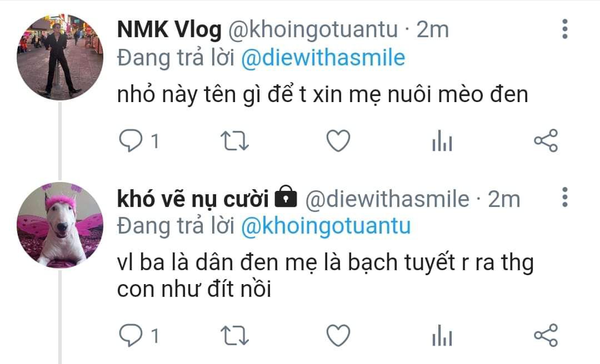Like the tweet about bạch tuyết
This screenshot has width=600, height=364.
[338, 335]
